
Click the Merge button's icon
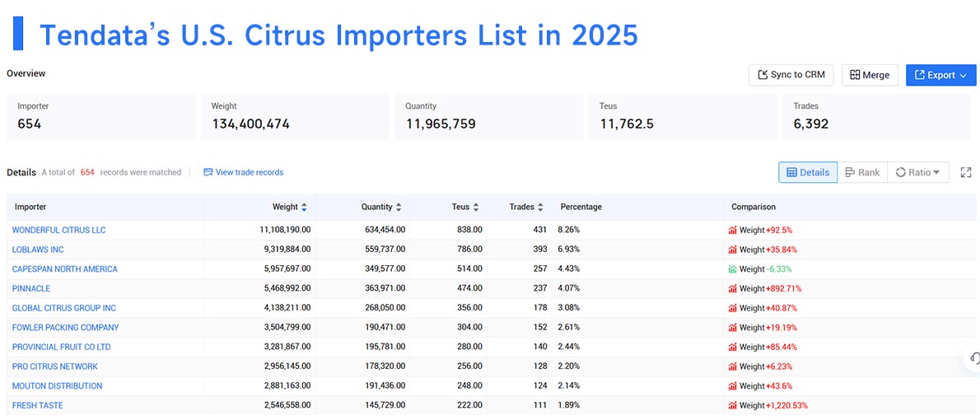pos(855,75)
